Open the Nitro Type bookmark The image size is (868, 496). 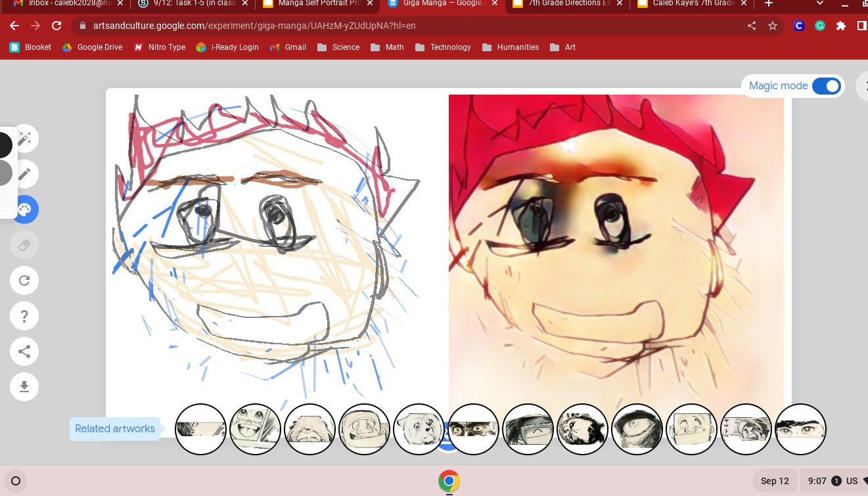(x=159, y=47)
